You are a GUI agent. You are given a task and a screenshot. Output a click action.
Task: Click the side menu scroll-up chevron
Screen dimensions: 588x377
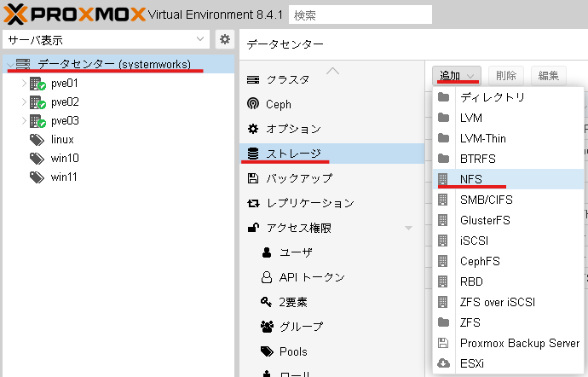pyautogui.click(x=332, y=71)
